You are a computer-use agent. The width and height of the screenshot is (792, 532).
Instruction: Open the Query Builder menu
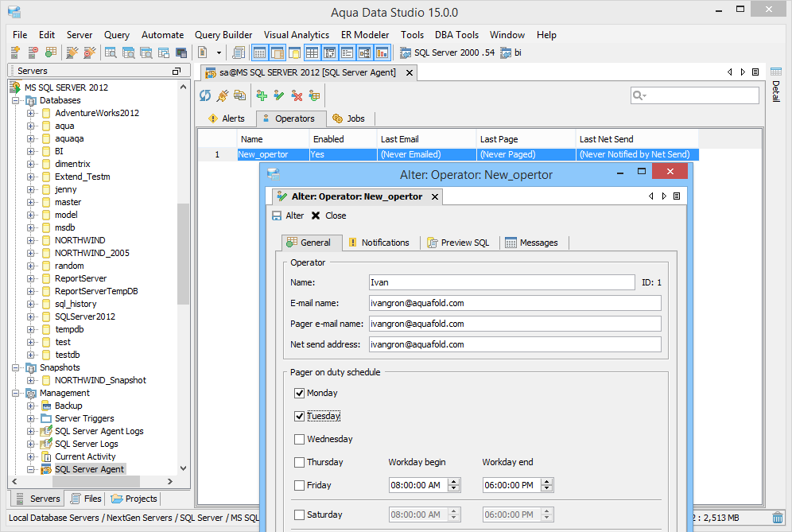(x=223, y=35)
